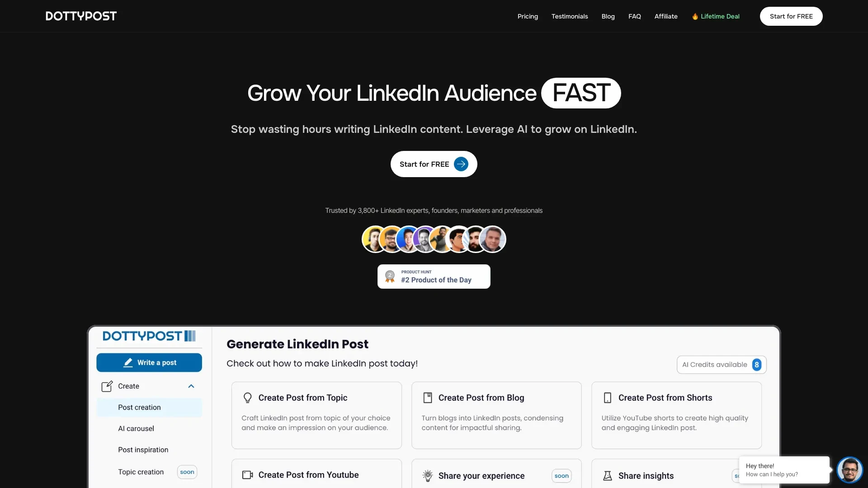
Task: Click the Testimonials menu item
Action: click(569, 16)
